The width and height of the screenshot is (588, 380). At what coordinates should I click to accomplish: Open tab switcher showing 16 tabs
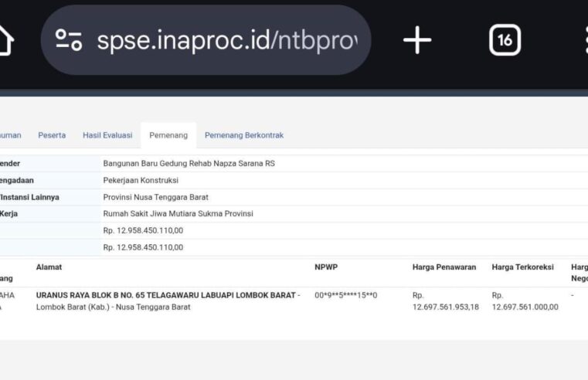[505, 40]
